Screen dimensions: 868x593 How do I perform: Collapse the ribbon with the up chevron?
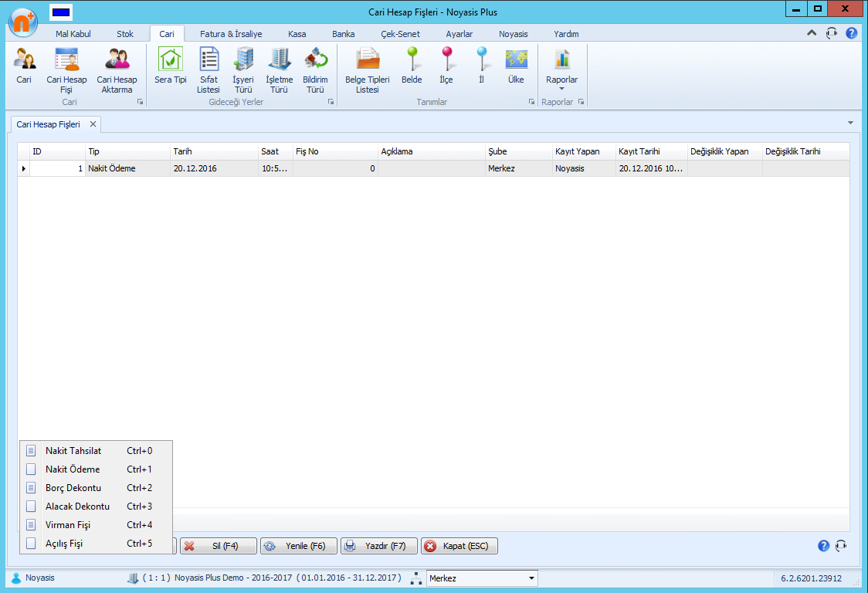pos(812,33)
